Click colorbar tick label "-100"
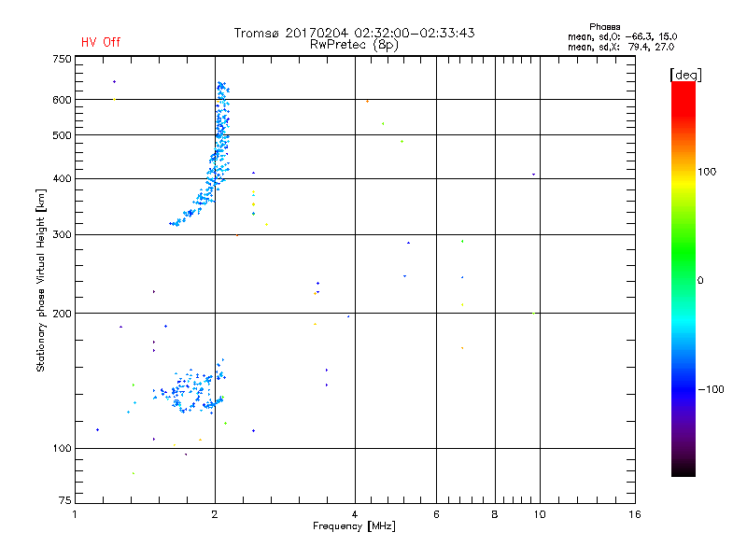747x560 pixels. (711, 389)
